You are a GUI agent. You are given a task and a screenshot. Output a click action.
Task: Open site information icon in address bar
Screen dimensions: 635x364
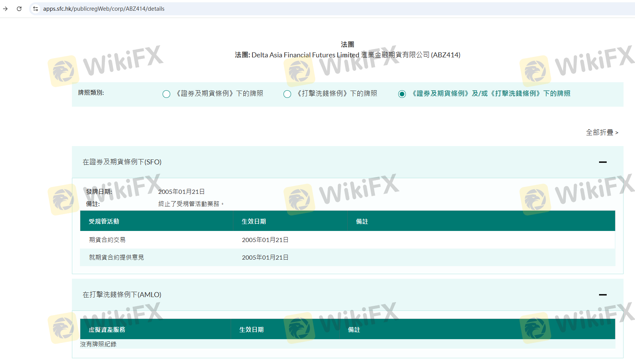point(36,8)
